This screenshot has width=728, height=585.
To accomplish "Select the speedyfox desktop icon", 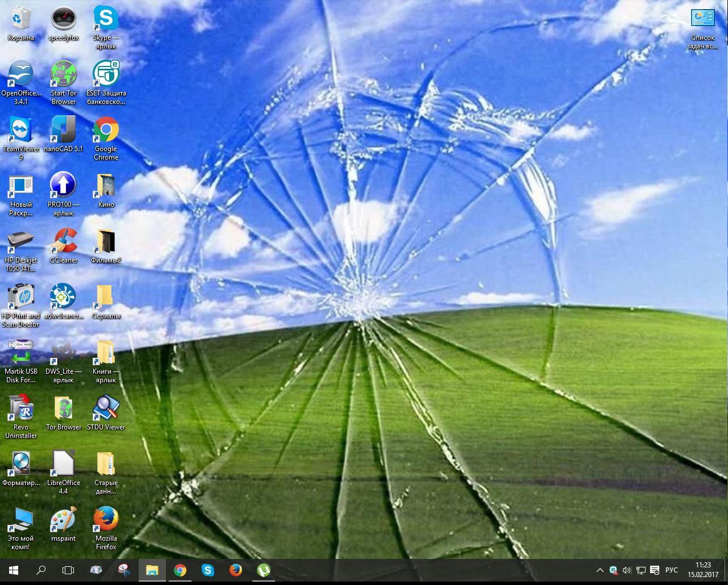I will [x=63, y=24].
